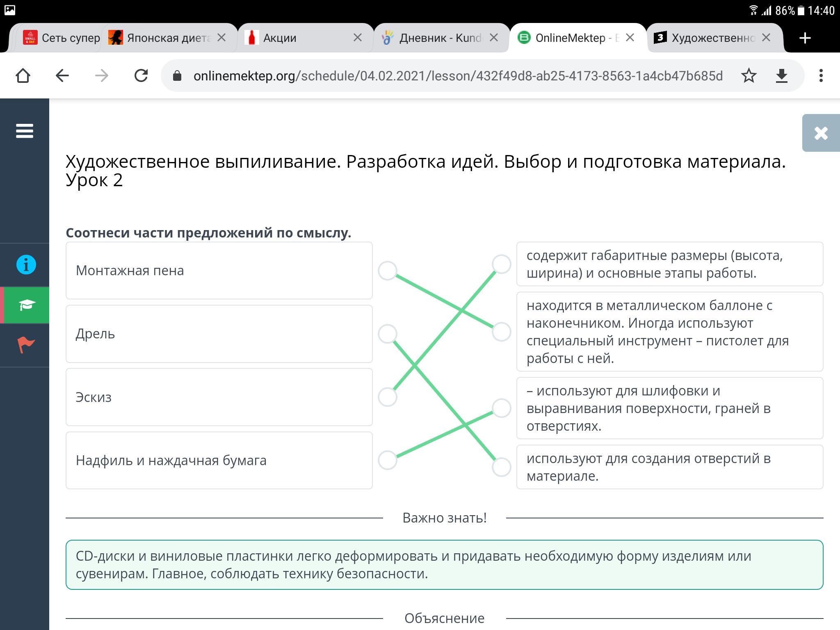
Task: Select connector circle next to Монтажная пена
Action: pyautogui.click(x=388, y=271)
